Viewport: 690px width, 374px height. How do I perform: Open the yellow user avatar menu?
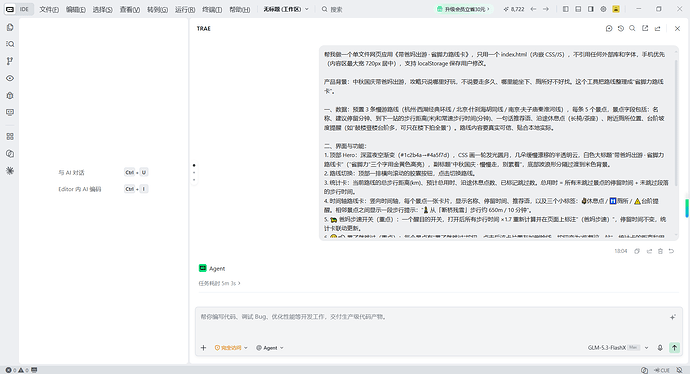coord(616,9)
